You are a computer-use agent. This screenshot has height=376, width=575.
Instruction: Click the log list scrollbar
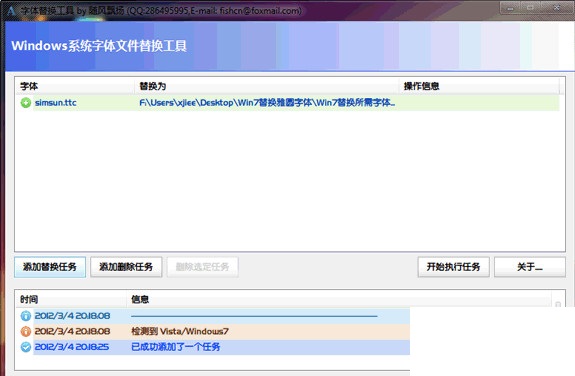(558, 304)
